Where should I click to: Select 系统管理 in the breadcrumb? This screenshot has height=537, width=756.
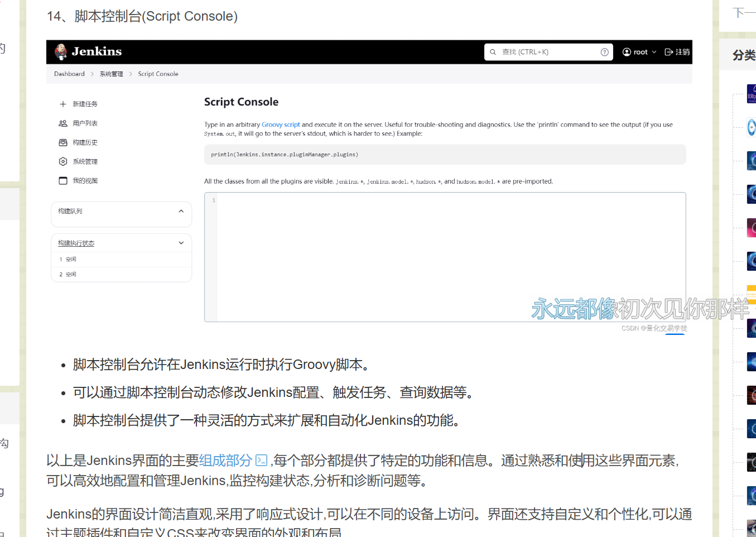point(112,74)
